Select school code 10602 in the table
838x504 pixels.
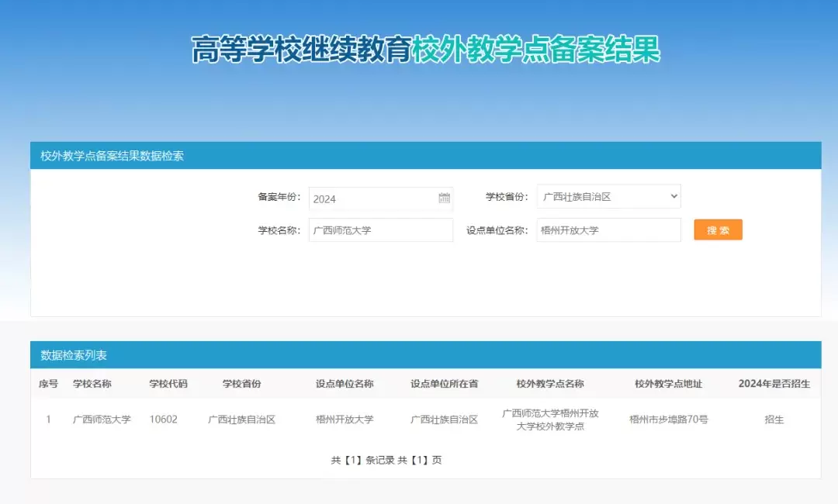coord(165,419)
